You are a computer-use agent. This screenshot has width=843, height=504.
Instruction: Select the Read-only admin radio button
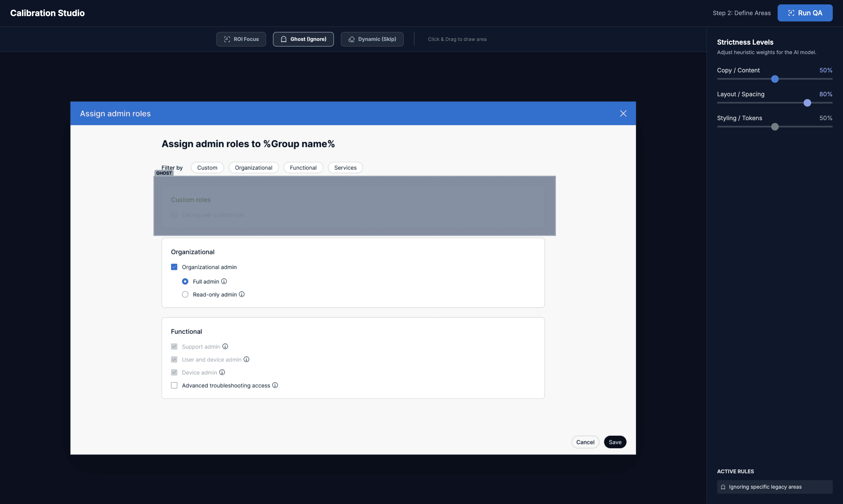click(x=185, y=294)
